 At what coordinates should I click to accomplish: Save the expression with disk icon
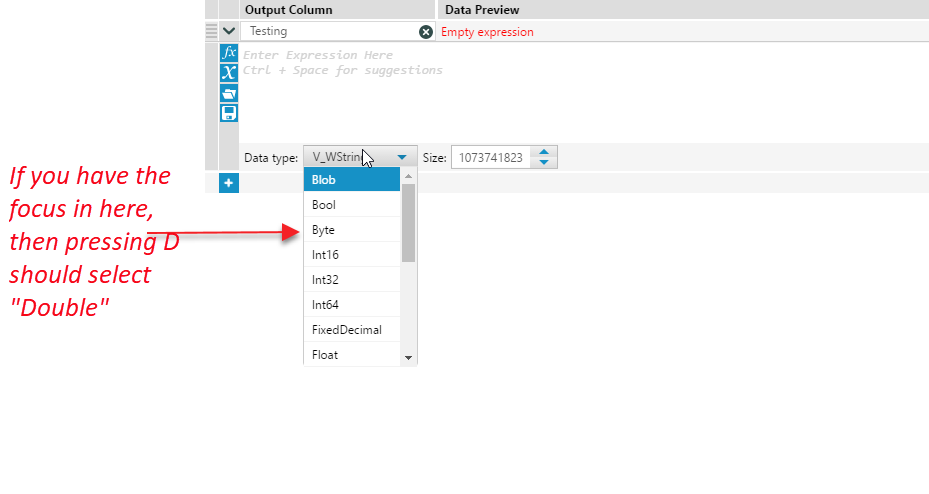(229, 113)
